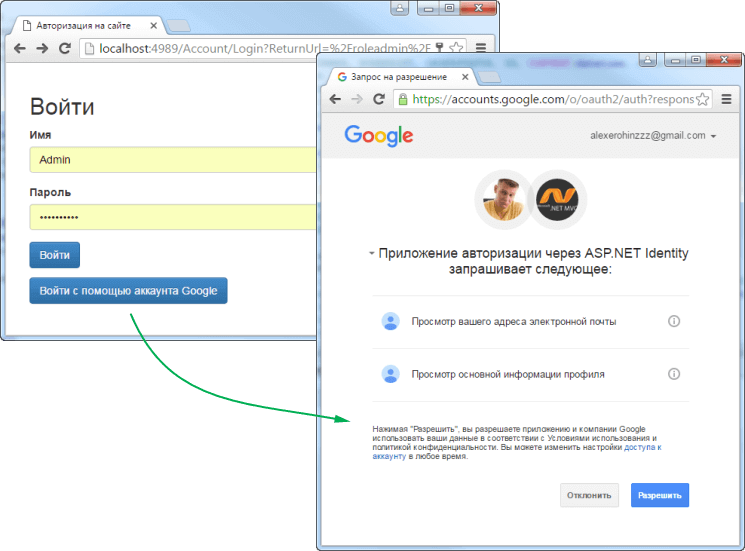The image size is (745, 551).
Task: Click the green lock security icon
Action: pyautogui.click(x=403, y=99)
